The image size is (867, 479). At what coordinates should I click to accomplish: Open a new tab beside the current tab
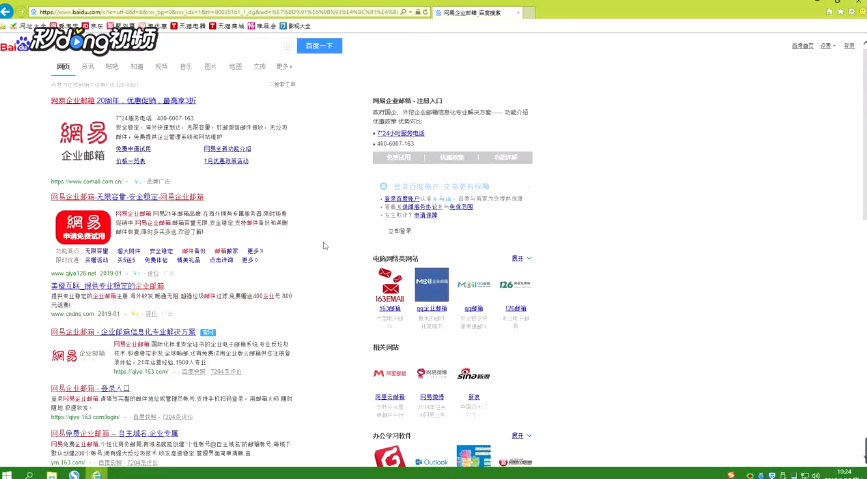(x=529, y=12)
